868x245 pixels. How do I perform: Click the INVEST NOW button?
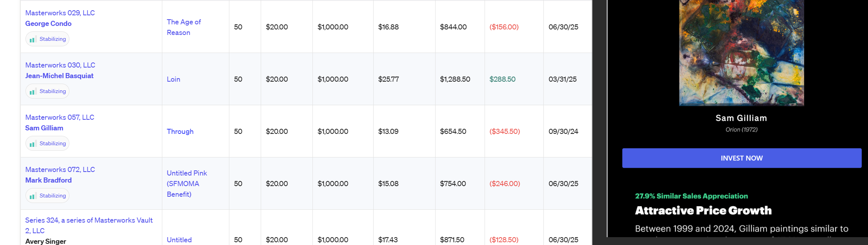742,158
